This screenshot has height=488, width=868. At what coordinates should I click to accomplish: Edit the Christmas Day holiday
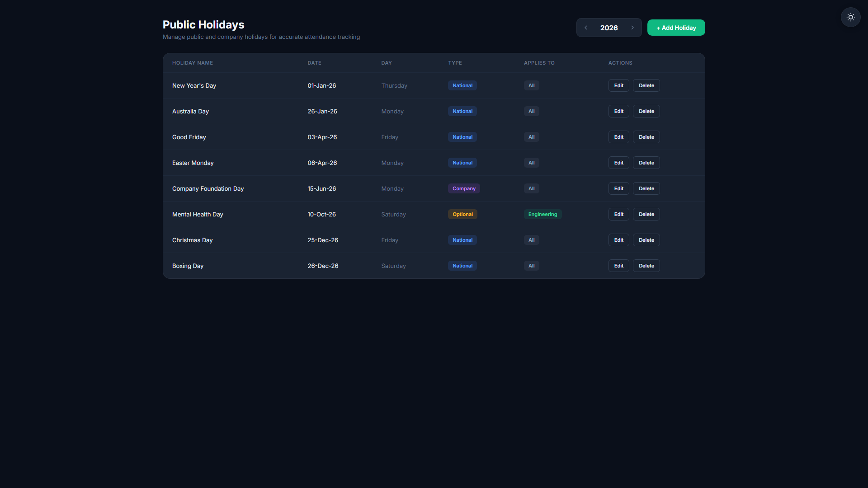click(x=618, y=240)
